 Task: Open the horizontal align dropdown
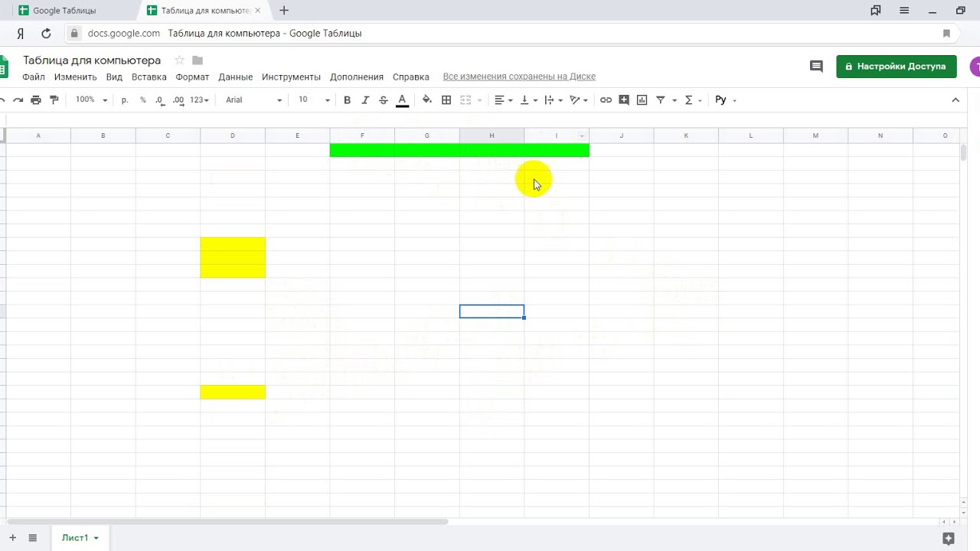pyautogui.click(x=503, y=100)
